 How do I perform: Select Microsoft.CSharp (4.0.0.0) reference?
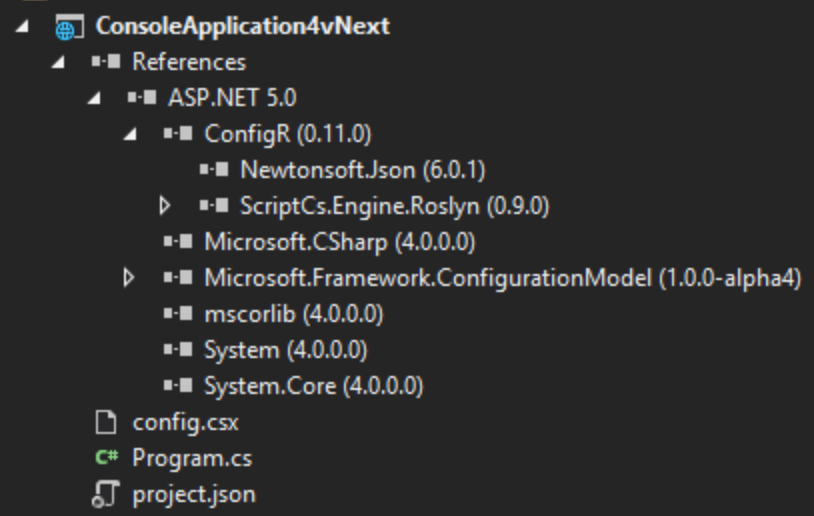(340, 242)
